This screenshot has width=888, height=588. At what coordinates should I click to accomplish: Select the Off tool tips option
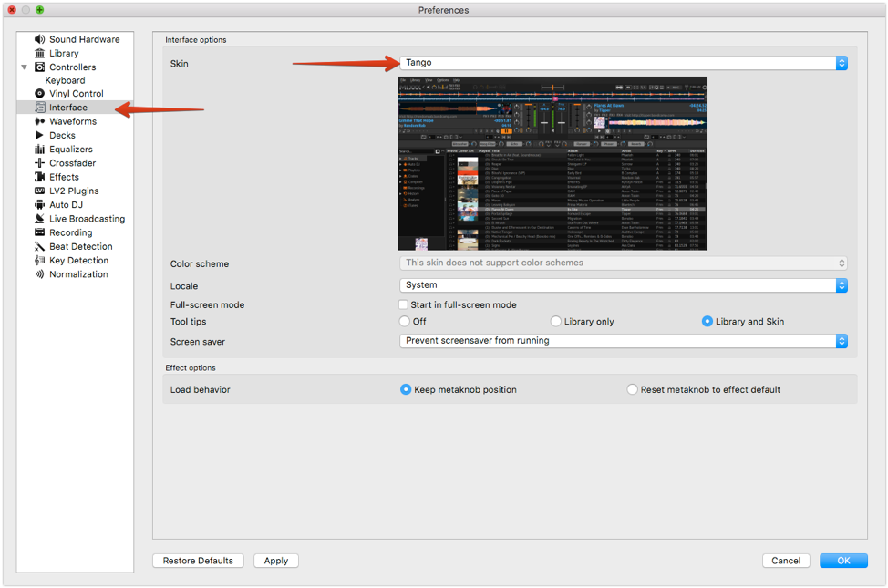pyautogui.click(x=405, y=321)
